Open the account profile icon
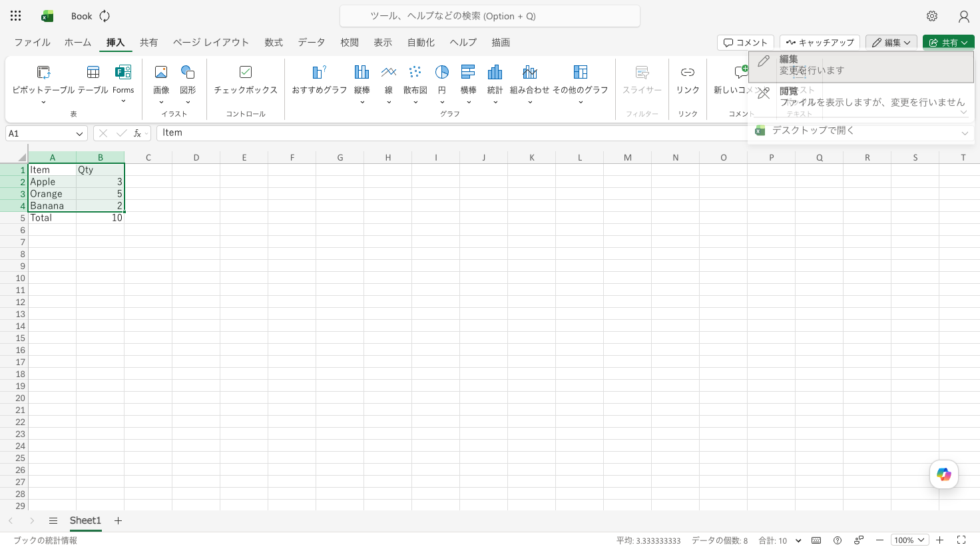The image size is (980, 547). click(x=963, y=16)
